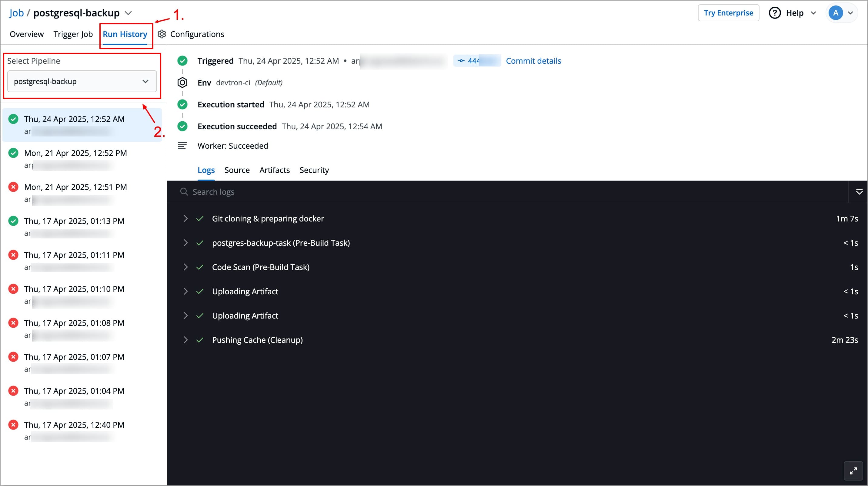
Task: Click the Try Enterprise button
Action: click(728, 13)
